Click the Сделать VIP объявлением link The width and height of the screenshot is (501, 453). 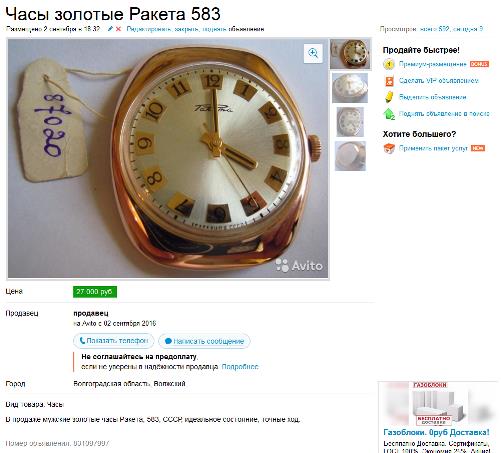(439, 81)
